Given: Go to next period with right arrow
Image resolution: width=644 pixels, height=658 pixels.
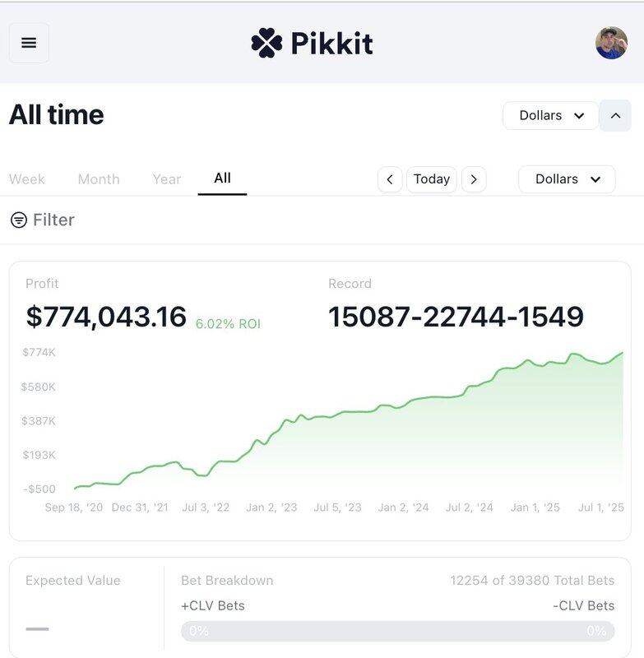Looking at the screenshot, I should click(474, 179).
